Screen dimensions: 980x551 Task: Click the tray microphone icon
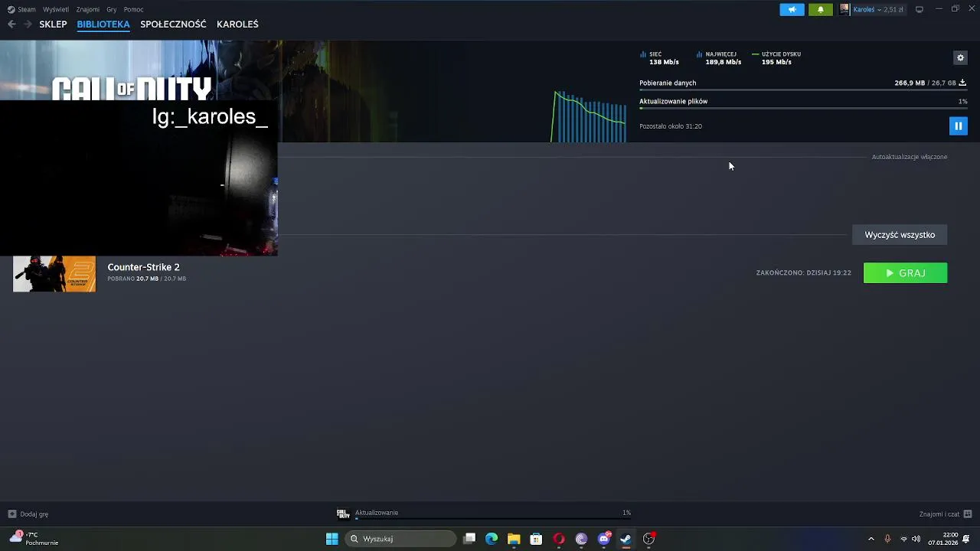[887, 539]
